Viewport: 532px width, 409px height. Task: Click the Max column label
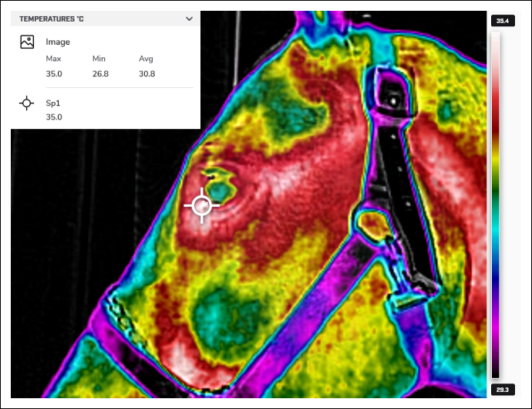pyautogui.click(x=54, y=59)
